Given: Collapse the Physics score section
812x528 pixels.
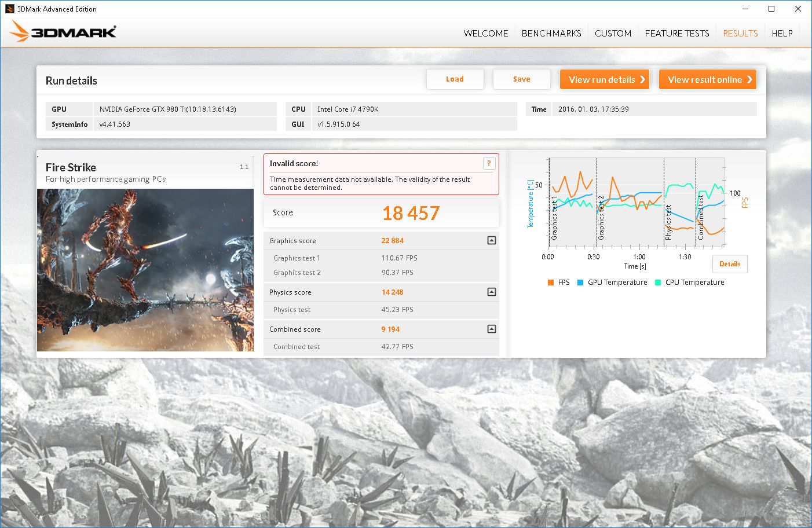Looking at the screenshot, I should coord(491,292).
